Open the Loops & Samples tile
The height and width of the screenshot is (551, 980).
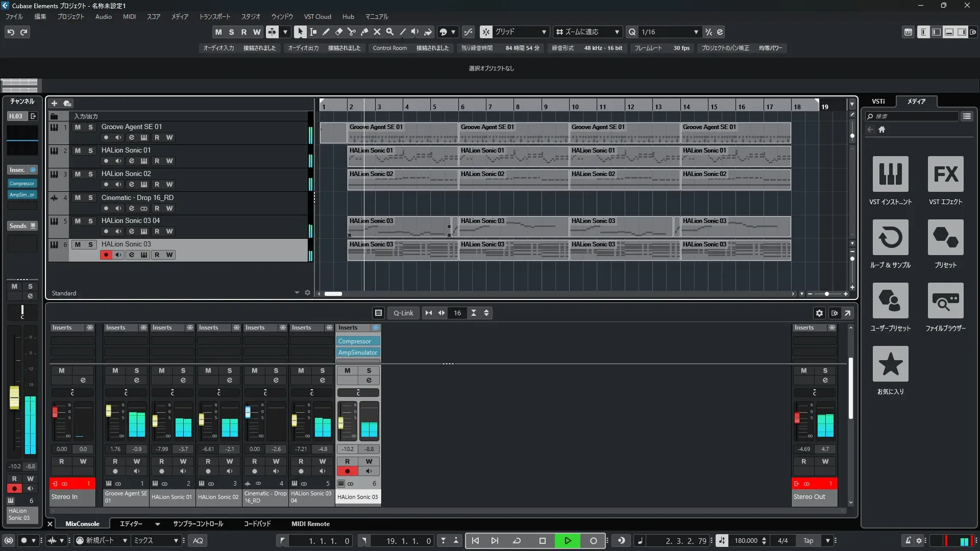[890, 237]
